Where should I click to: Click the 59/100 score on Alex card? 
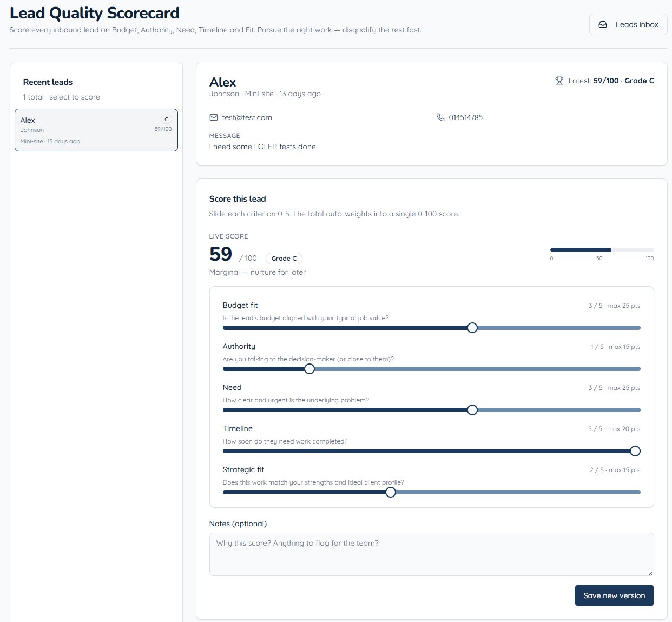click(163, 129)
